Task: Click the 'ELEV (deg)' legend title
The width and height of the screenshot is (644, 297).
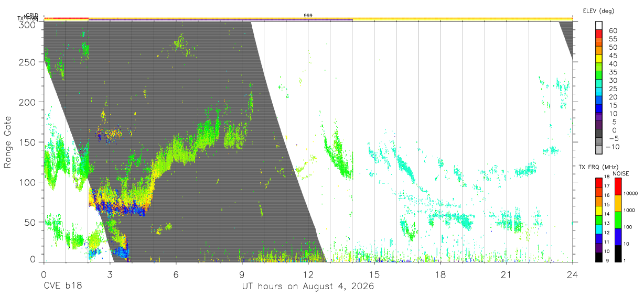Action: coord(598,10)
